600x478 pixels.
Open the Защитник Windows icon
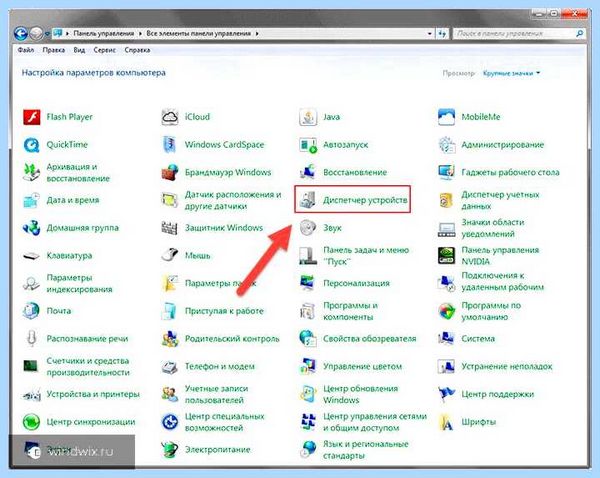[x=170, y=228]
